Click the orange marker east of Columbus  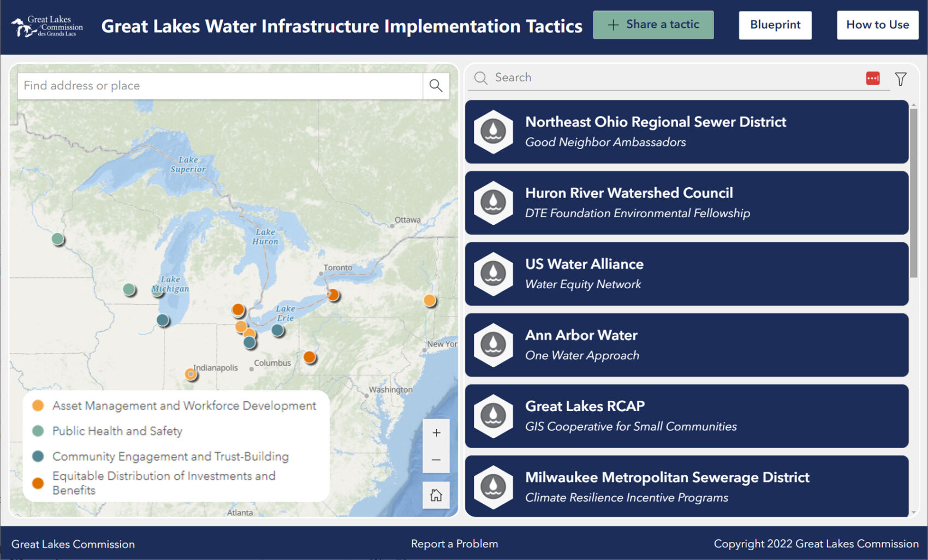pyautogui.click(x=310, y=357)
